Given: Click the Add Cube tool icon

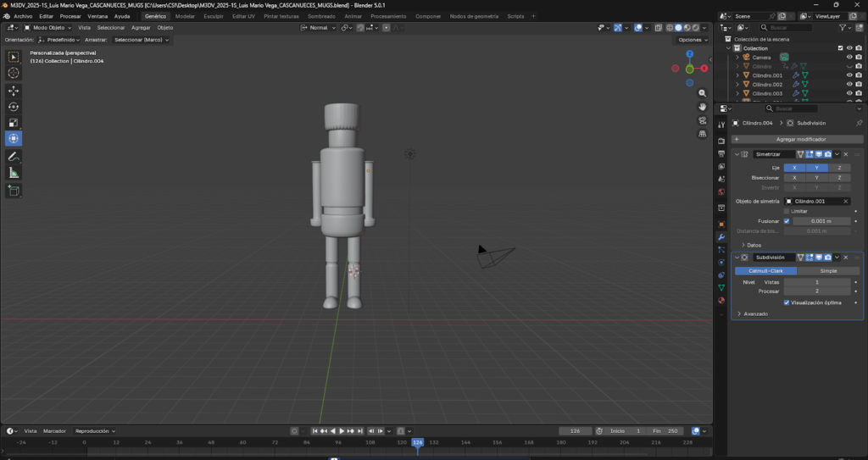Looking at the screenshot, I should 14,191.
